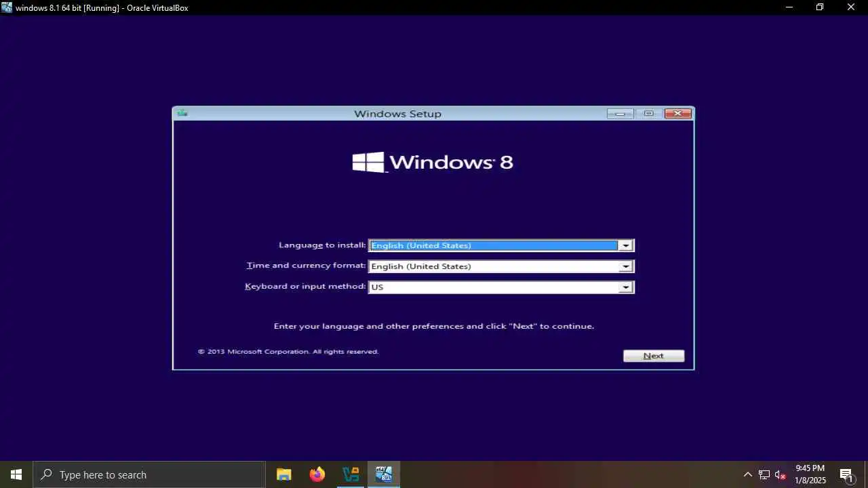Open the notification center icon

tap(846, 474)
